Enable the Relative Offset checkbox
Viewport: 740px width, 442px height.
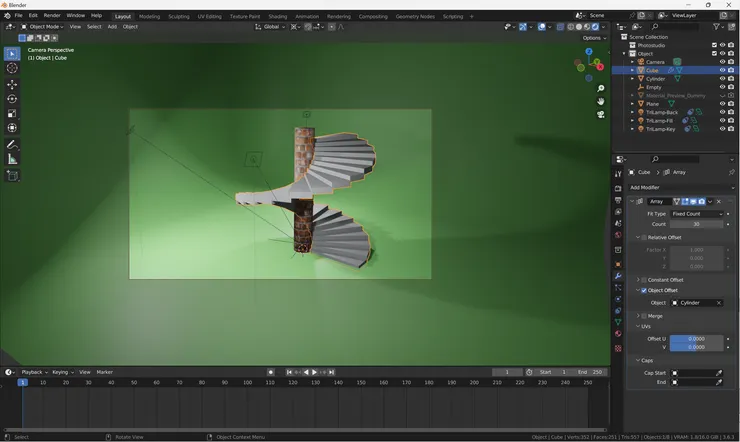tap(643, 237)
